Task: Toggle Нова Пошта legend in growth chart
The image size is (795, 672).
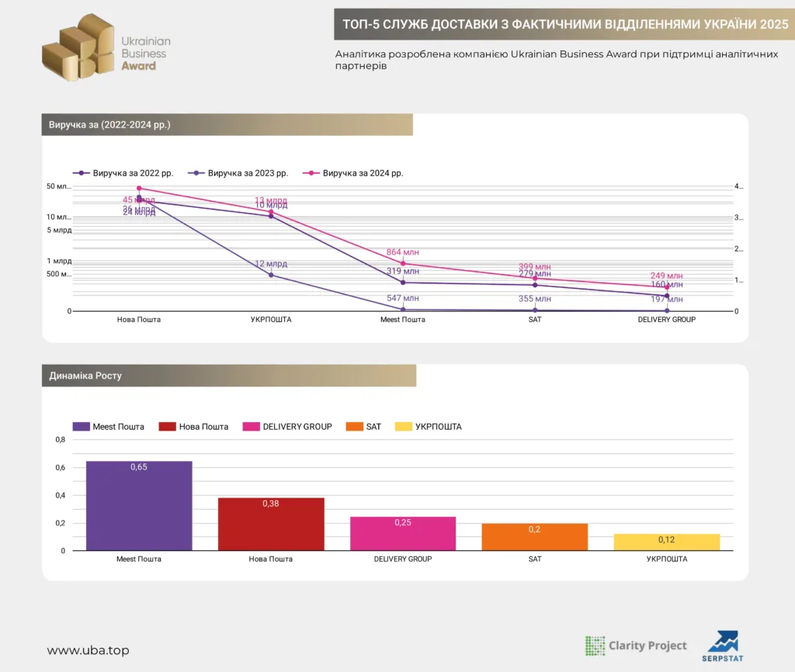Action: pos(193,427)
